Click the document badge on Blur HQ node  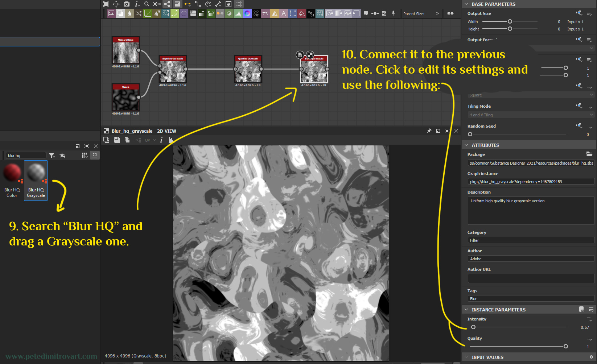click(x=300, y=55)
